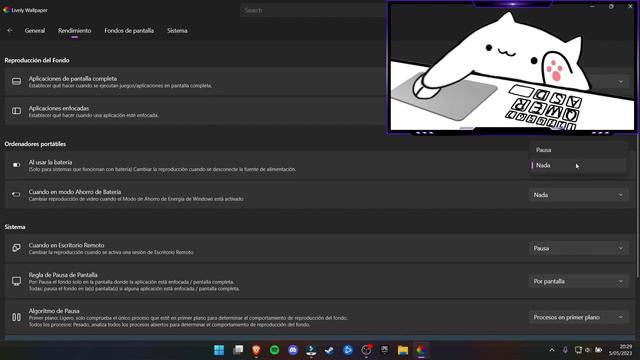Image resolution: width=640 pixels, height=360 pixels.
Task: Launch Brave browser from the taskbar
Action: click(256, 350)
